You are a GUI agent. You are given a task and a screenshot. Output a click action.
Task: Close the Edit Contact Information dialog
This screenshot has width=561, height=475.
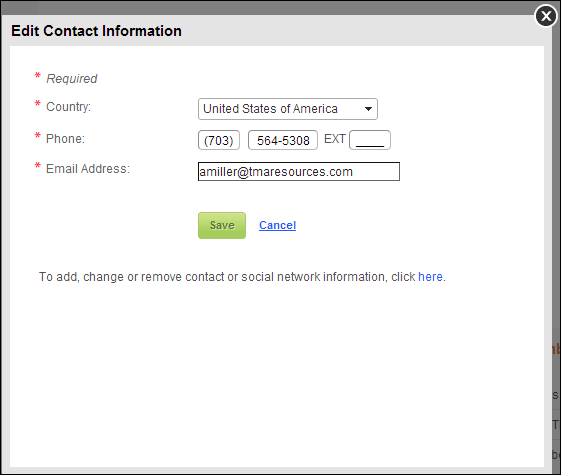546,16
